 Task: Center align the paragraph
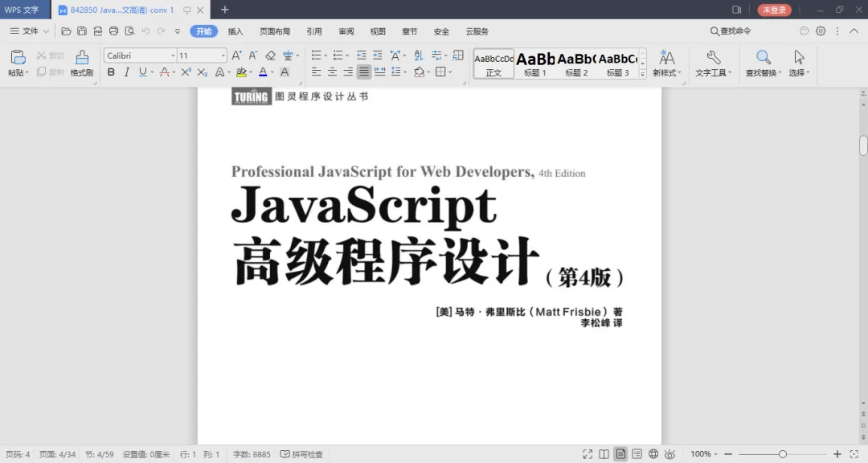tap(332, 72)
